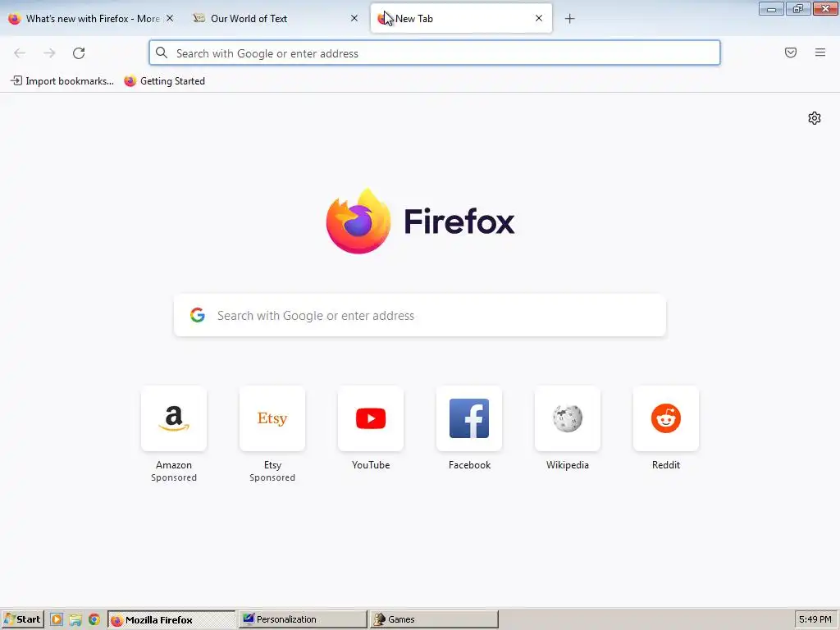Close the What's new with Firefox tab

(x=169, y=18)
